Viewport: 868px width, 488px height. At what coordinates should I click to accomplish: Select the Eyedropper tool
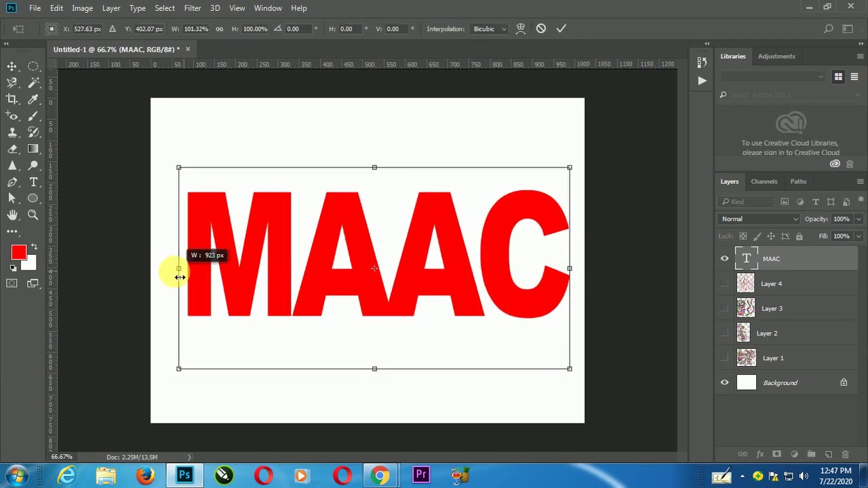click(x=33, y=99)
